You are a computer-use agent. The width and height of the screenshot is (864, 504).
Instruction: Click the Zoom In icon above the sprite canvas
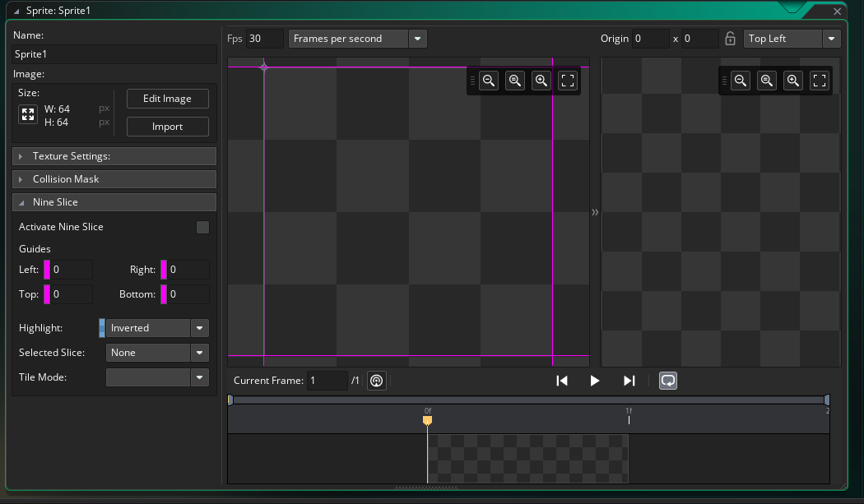541,80
